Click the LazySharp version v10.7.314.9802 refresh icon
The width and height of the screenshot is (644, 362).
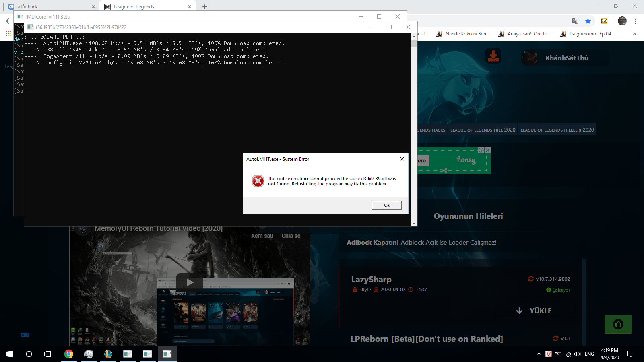531,279
